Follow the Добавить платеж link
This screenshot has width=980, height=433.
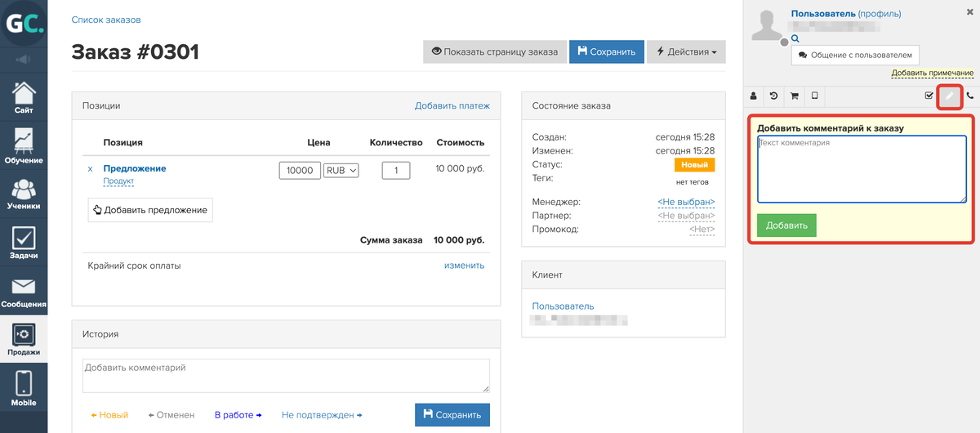click(x=452, y=105)
